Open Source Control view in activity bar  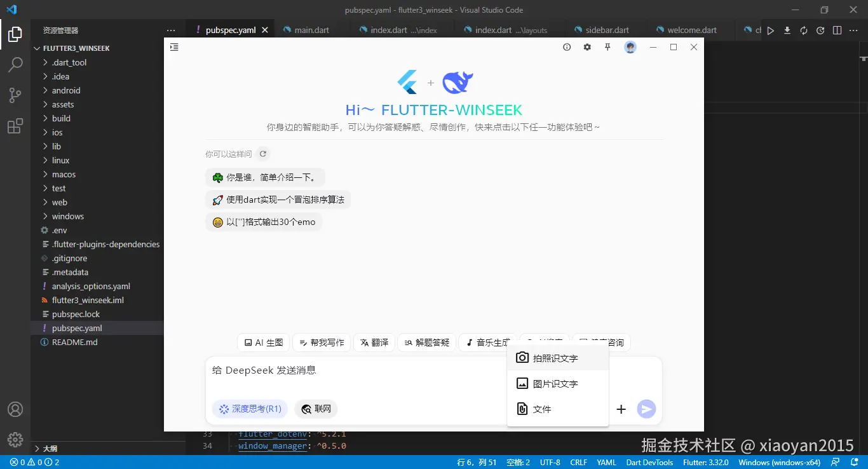[x=15, y=95]
